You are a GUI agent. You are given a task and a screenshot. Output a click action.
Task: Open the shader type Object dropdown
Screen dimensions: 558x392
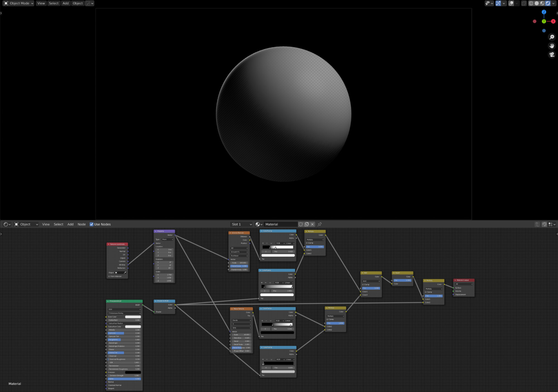[26, 224]
